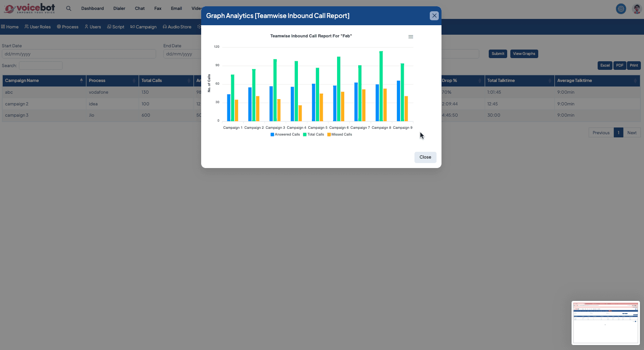Image resolution: width=644 pixels, height=350 pixels.
Task: Click the View Graphs button
Action: pyautogui.click(x=524, y=54)
